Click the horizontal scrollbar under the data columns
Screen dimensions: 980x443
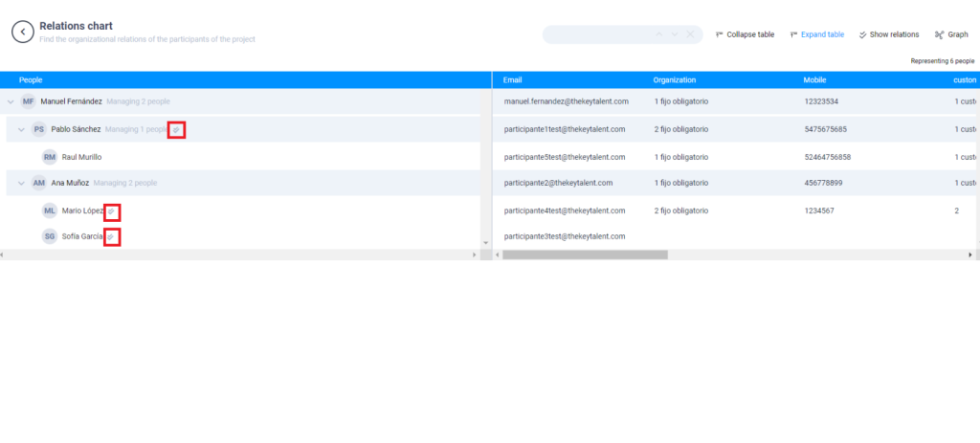pyautogui.click(x=585, y=255)
